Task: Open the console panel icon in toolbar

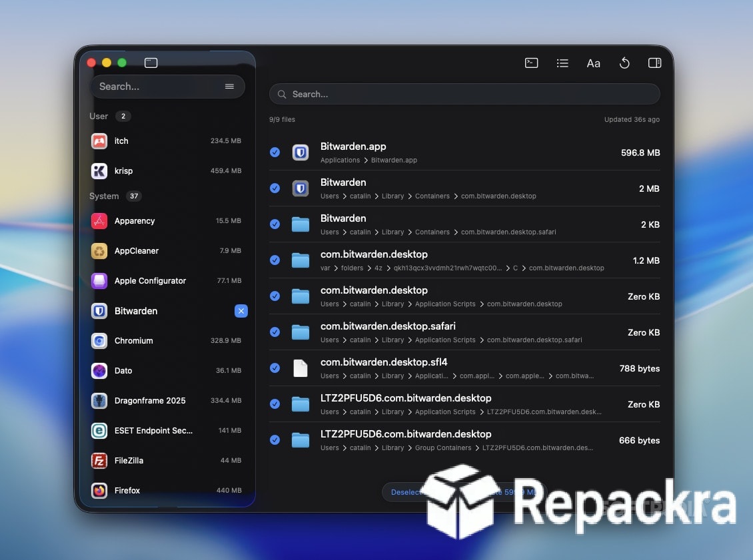Action: (x=531, y=63)
